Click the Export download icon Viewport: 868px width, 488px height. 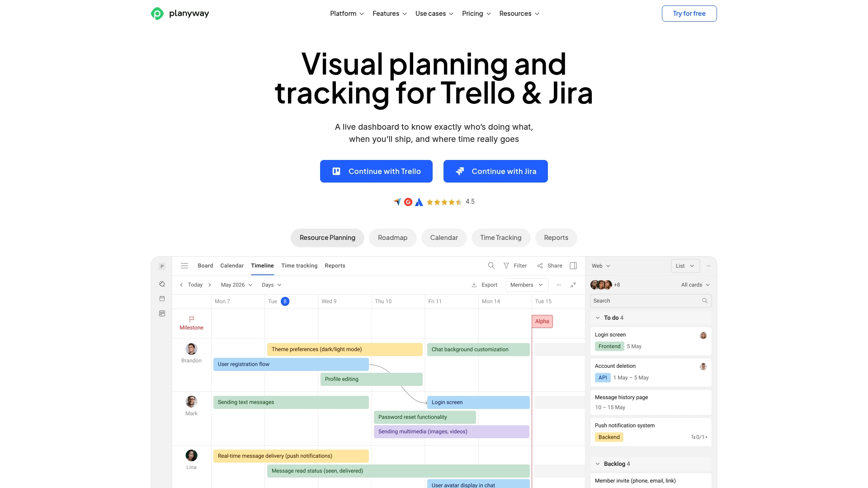point(474,285)
